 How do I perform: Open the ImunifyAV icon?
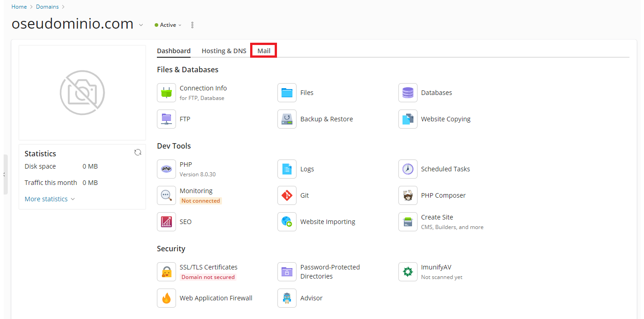(408, 272)
